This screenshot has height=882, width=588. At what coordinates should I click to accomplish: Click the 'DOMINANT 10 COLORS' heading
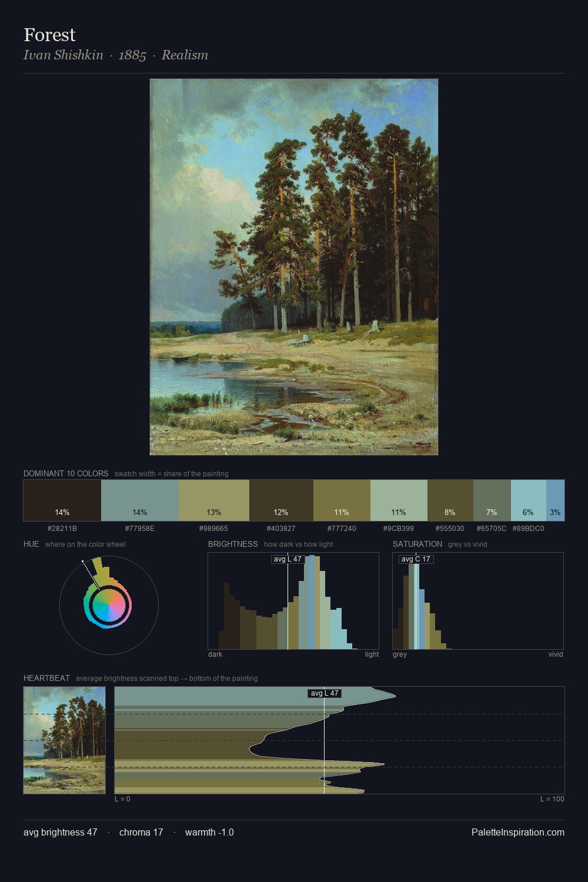66,473
